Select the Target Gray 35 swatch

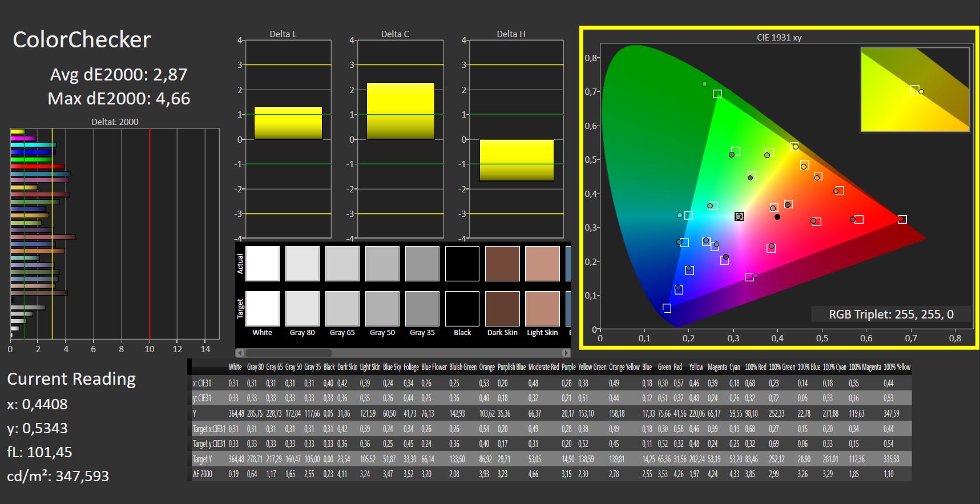[422, 309]
